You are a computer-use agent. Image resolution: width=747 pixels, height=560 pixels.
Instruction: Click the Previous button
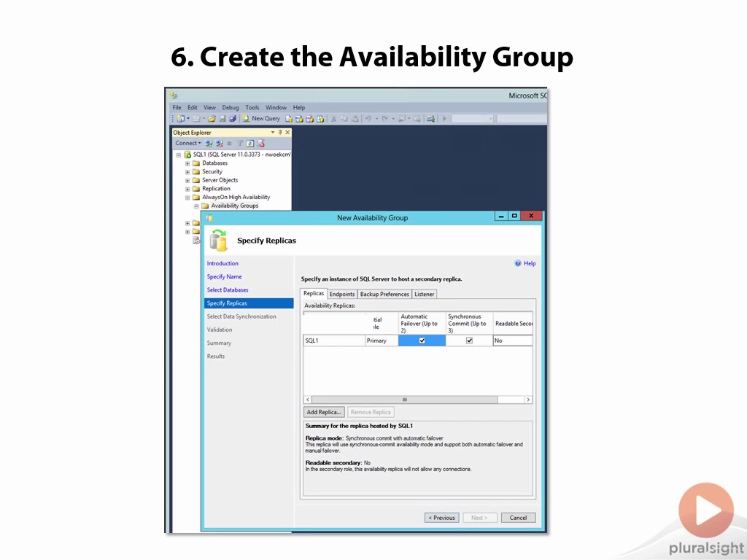point(441,518)
